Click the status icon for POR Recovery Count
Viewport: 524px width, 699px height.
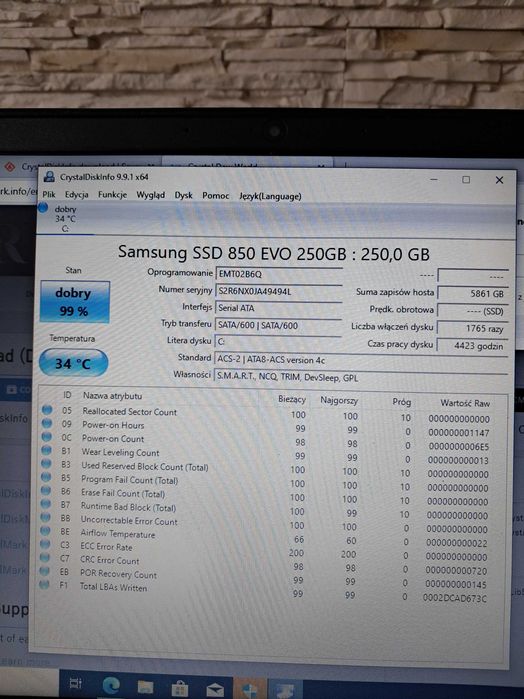[44, 571]
